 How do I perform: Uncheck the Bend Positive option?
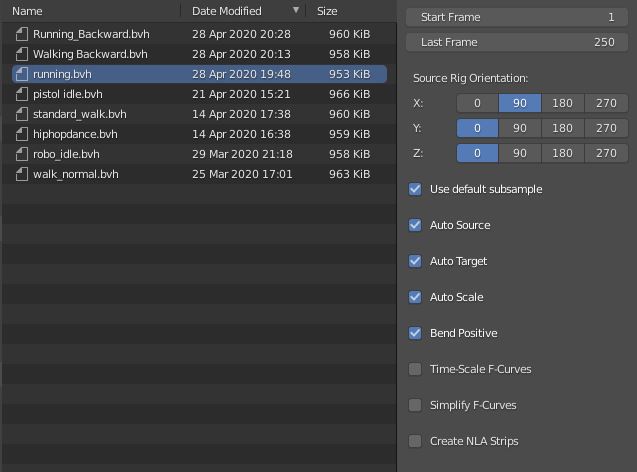[x=415, y=333]
